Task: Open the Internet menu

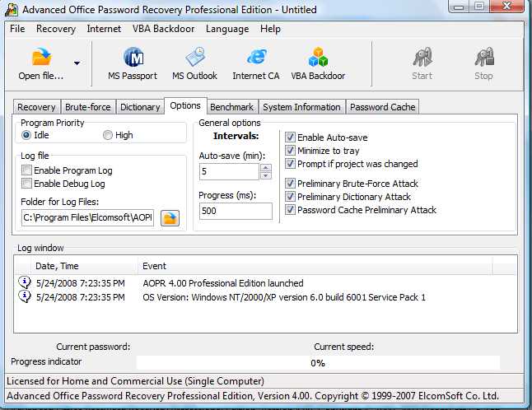Action: pos(104,29)
